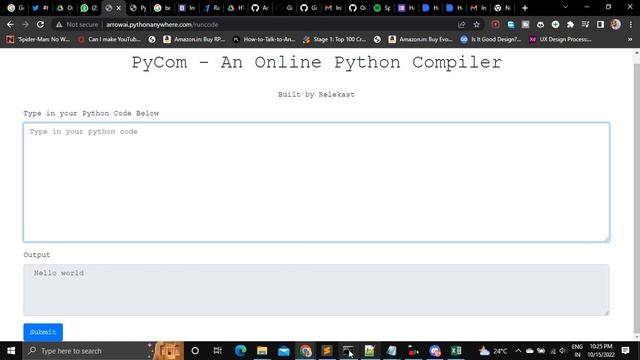This screenshot has width=640, height=360.
Task: Switch to the Google Drive tab labeled Or
Action: click(x=65, y=8)
